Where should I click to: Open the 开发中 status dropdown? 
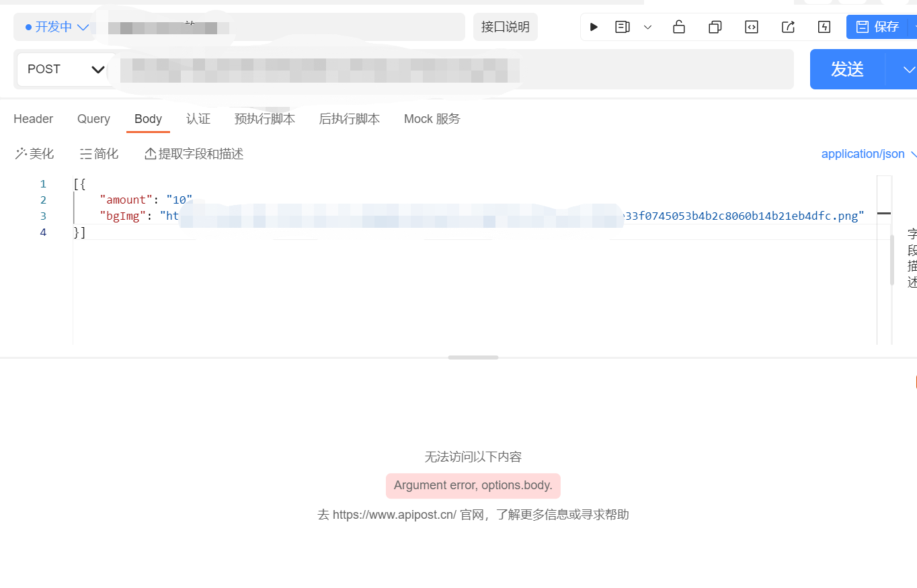point(56,27)
